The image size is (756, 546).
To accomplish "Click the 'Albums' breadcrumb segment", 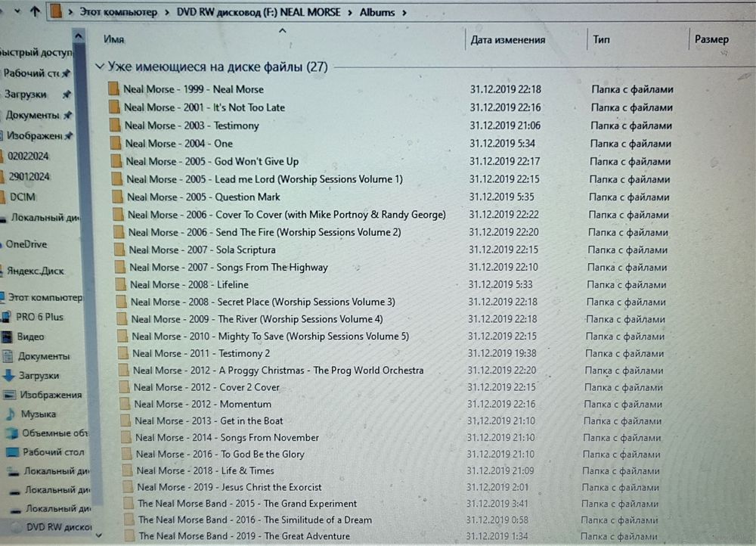I will 377,13.
